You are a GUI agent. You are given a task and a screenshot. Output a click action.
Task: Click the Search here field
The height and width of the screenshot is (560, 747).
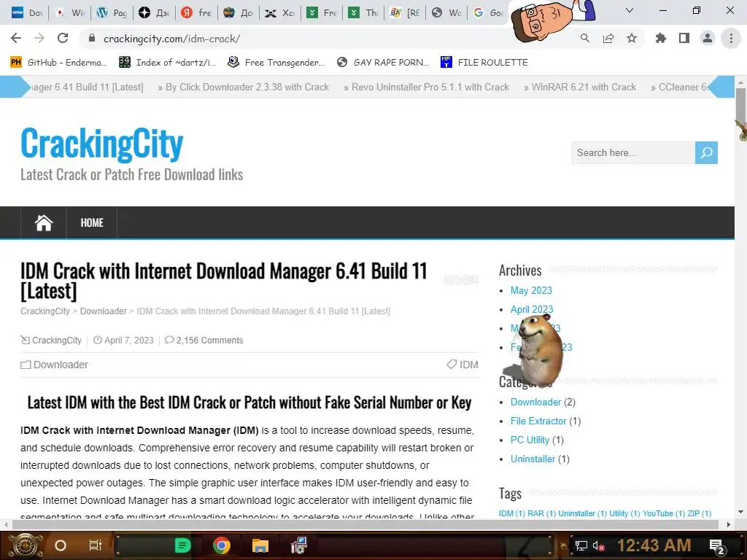coord(633,153)
